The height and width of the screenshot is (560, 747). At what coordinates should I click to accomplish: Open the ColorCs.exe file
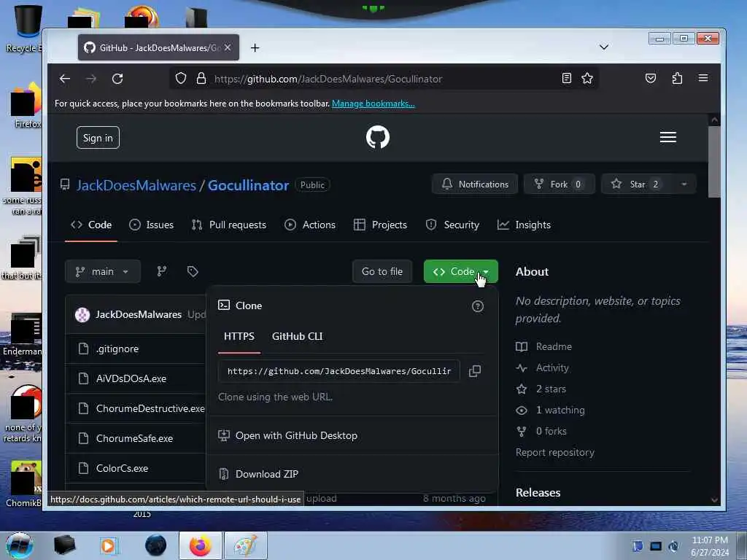(123, 469)
